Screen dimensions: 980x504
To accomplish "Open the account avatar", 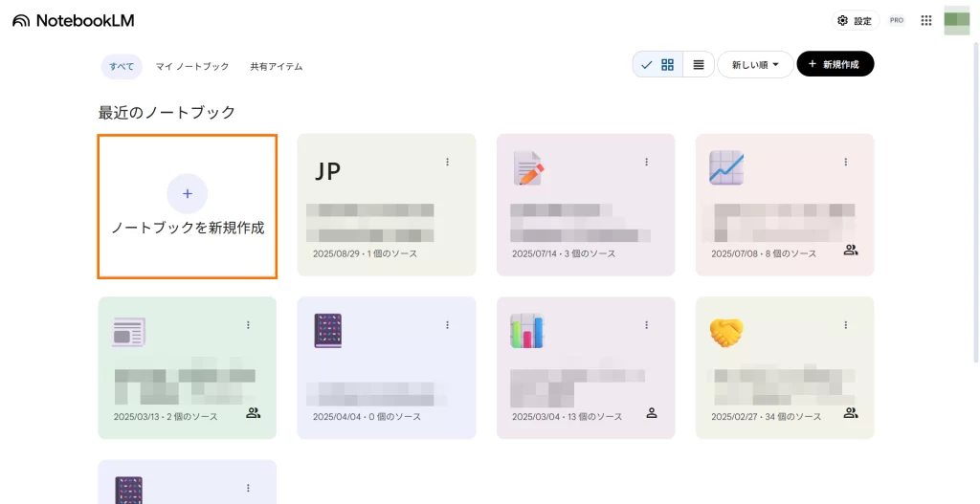I will [x=956, y=20].
